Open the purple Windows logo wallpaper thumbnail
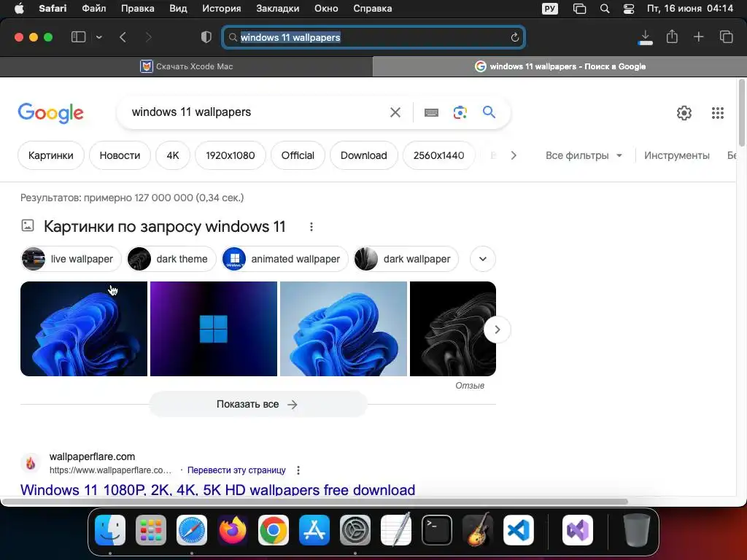This screenshot has width=747, height=560. (x=214, y=329)
